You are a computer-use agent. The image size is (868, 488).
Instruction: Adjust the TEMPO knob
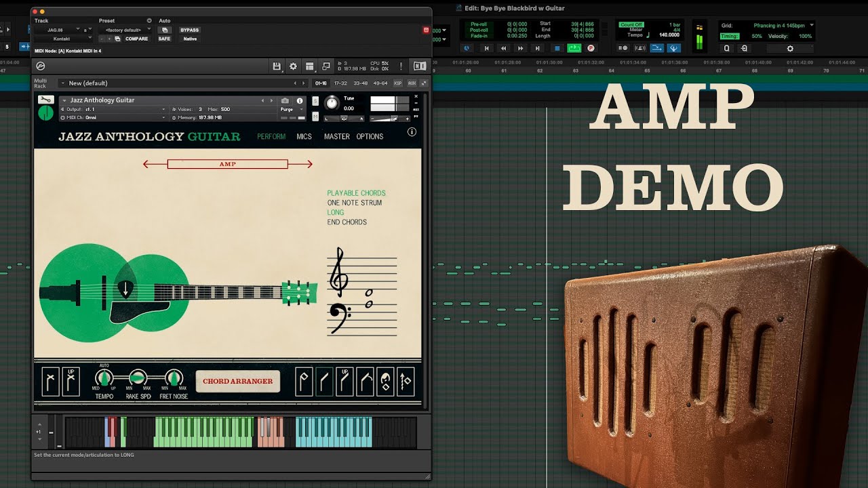coord(104,378)
